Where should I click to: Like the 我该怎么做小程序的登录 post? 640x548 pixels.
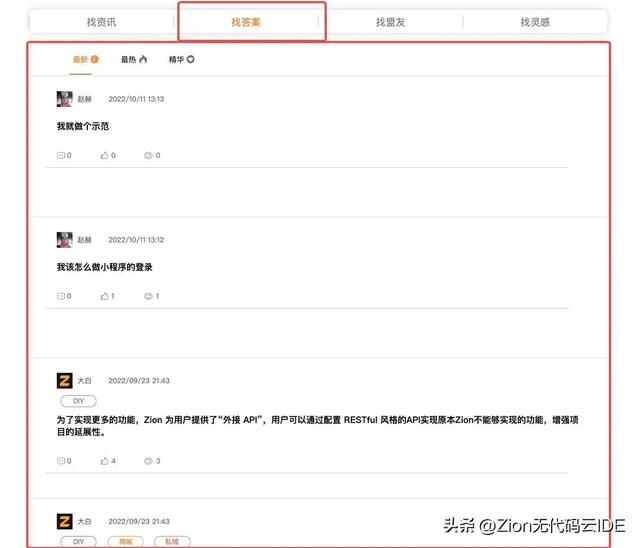pyautogui.click(x=105, y=296)
